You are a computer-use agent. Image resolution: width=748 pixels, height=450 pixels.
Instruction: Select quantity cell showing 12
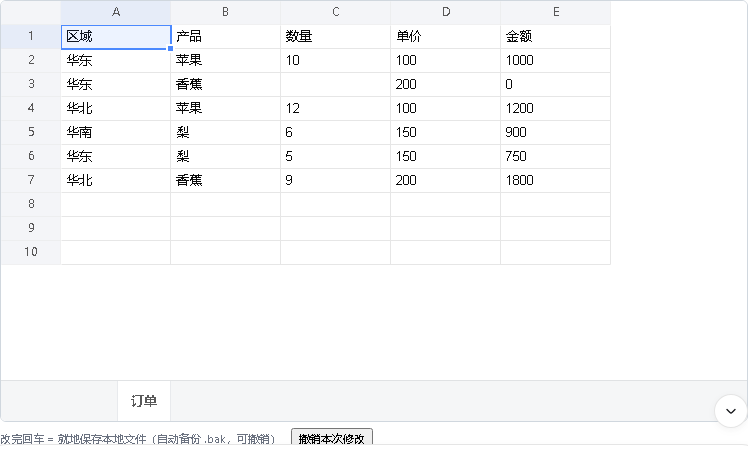coord(336,108)
